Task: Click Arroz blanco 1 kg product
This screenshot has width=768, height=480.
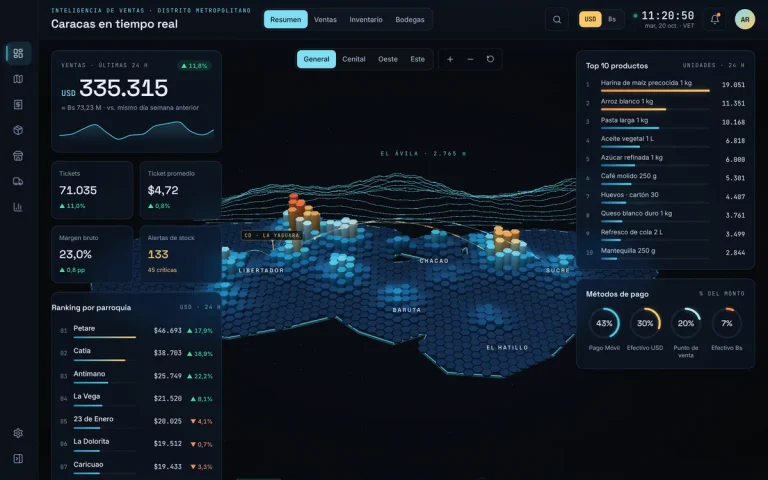Action: click(665, 103)
